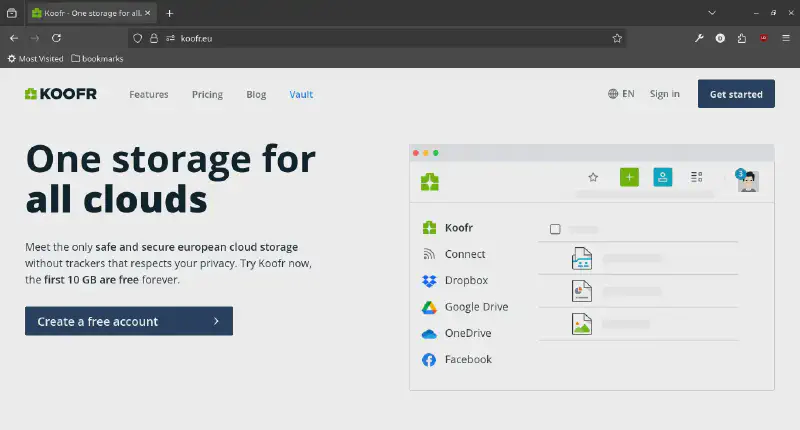Click the Google Drive icon
800x430 pixels.
click(x=429, y=307)
